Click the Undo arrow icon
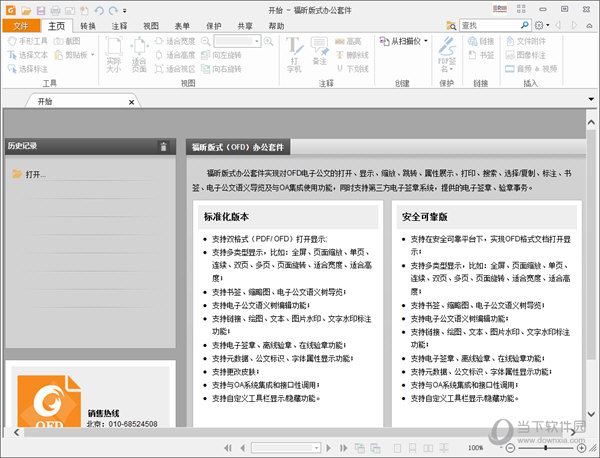This screenshot has height=458, width=600. (x=99, y=10)
